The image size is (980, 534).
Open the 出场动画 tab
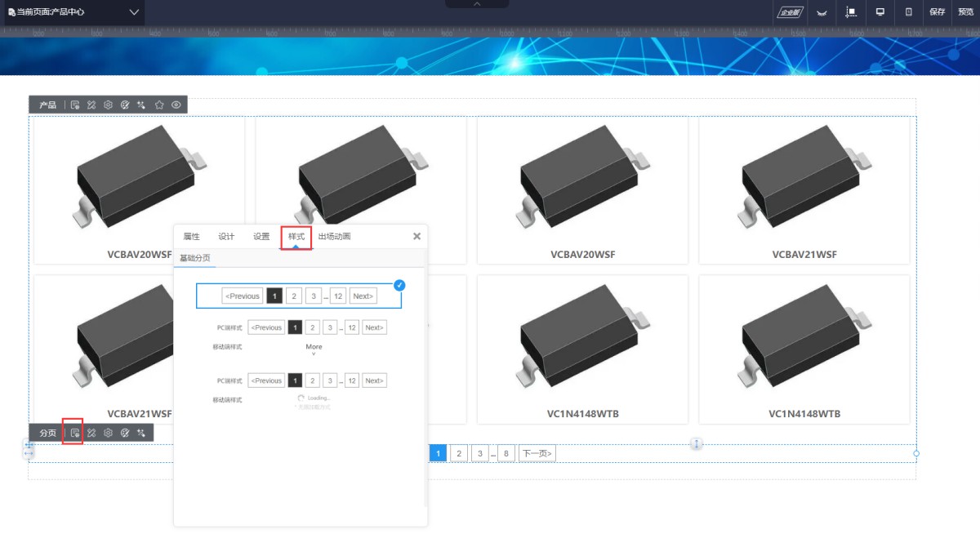[x=334, y=237]
